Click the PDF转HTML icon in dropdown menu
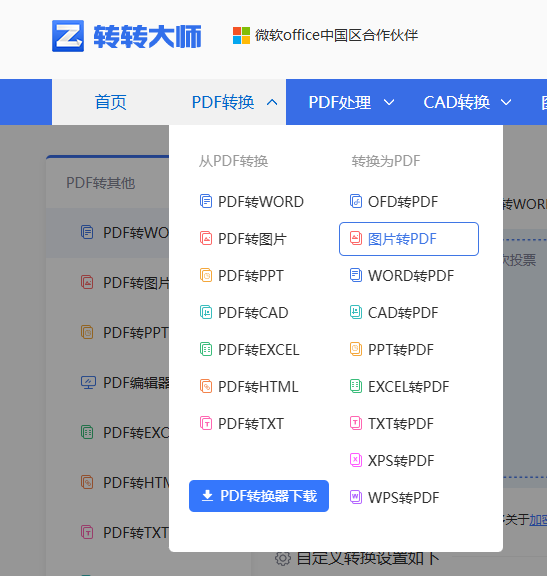Image resolution: width=547 pixels, height=576 pixels. tap(206, 387)
